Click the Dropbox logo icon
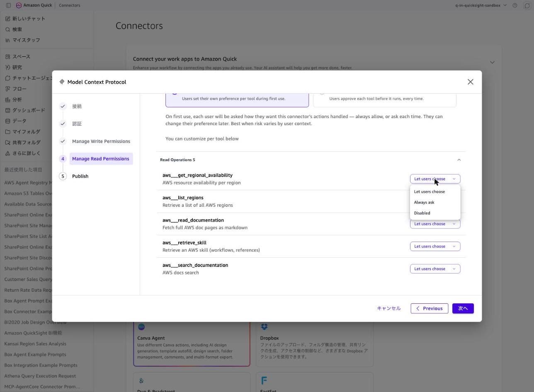Screen dimensions: 534x392 (x=264, y=327)
